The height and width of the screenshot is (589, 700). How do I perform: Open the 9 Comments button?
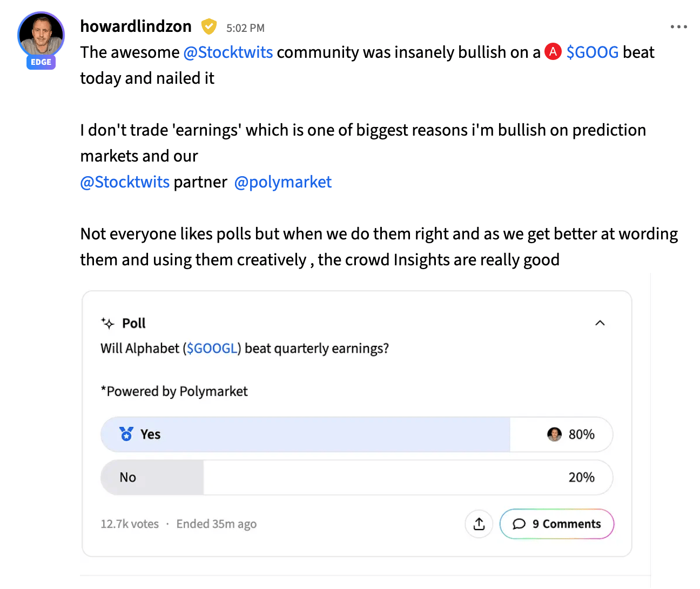coord(557,524)
